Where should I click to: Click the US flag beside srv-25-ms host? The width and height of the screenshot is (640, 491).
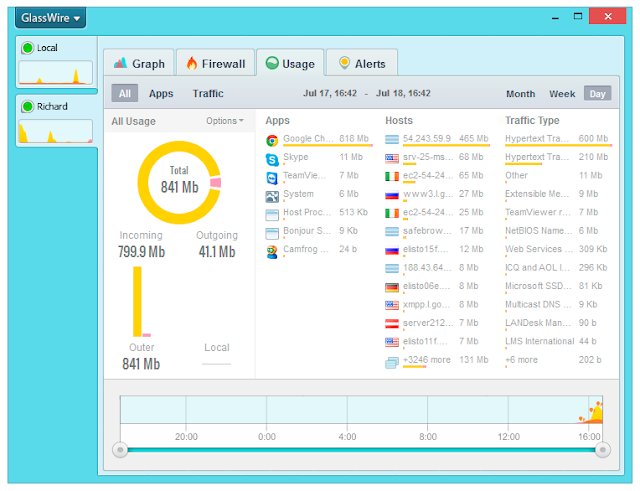pyautogui.click(x=392, y=158)
